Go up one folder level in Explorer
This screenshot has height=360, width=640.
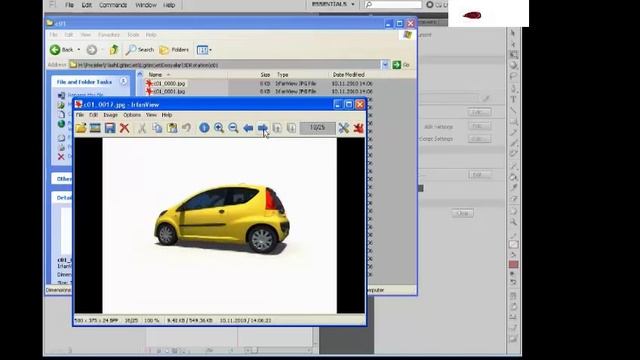click(x=114, y=50)
